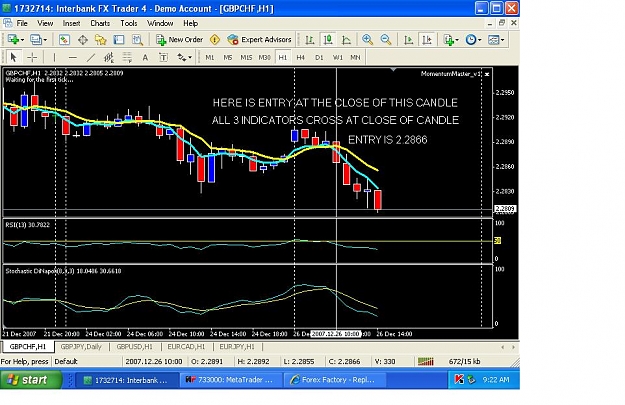Zoom out on the chart

point(385,39)
